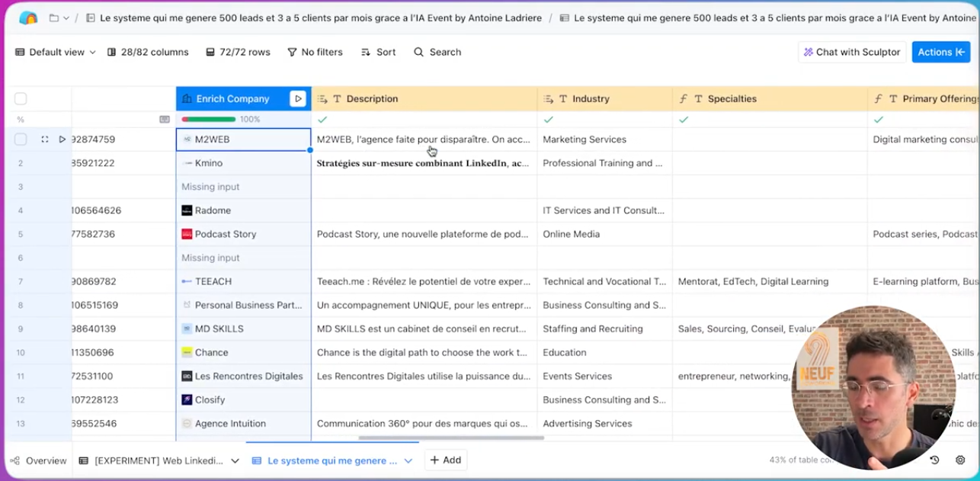Select the Le systeme qui me genere tab
Screen dimensions: 980x481
point(325,460)
